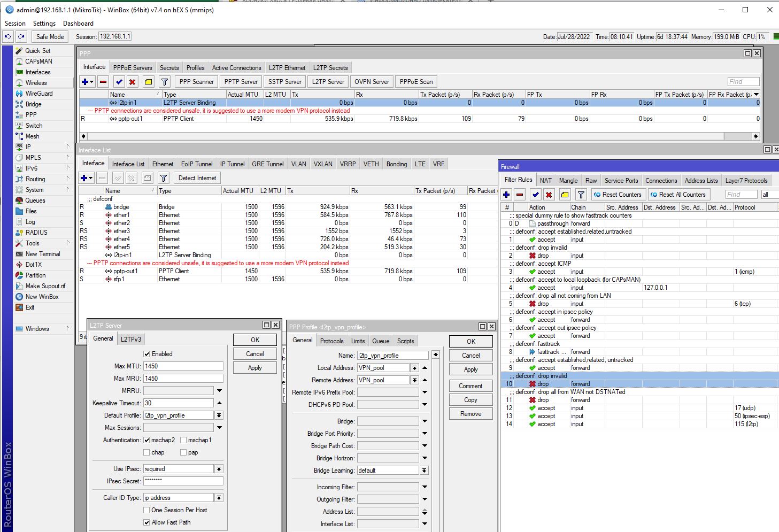
Task: Click the Filter funnel icon in Interface List
Action: click(164, 178)
